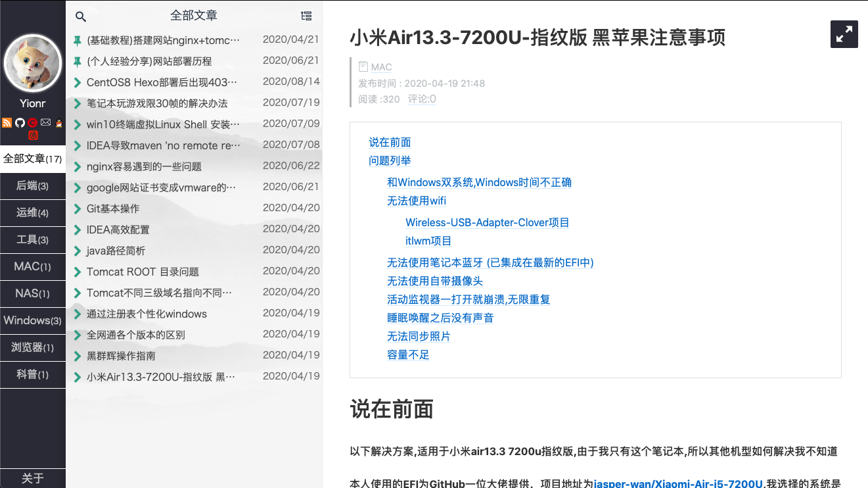The image size is (868, 488).
Task: Select the 浏览器(1) category
Action: click(33, 348)
